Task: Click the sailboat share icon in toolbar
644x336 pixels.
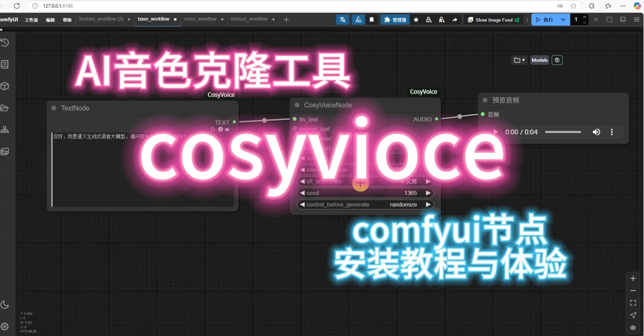Action: pyautogui.click(x=358, y=20)
